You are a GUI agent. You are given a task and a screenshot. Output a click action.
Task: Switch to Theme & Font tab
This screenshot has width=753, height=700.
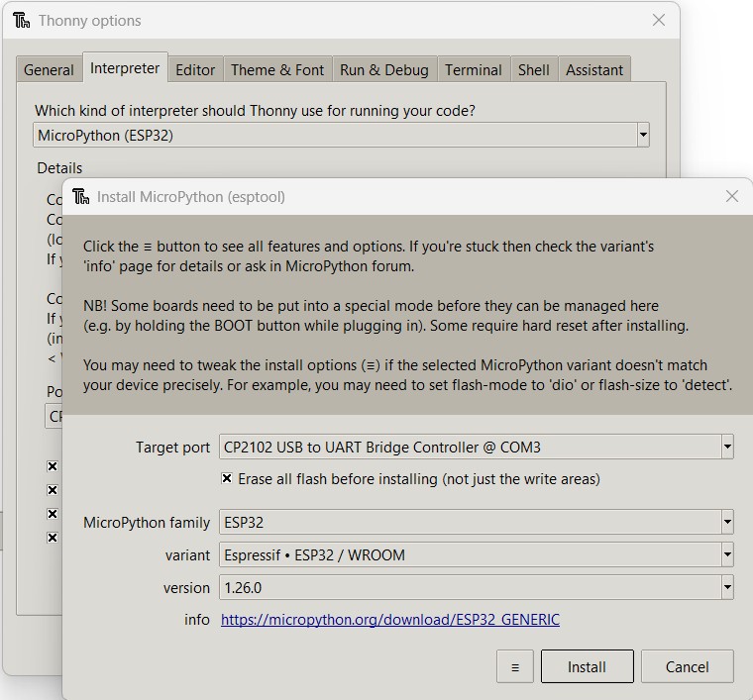click(277, 70)
